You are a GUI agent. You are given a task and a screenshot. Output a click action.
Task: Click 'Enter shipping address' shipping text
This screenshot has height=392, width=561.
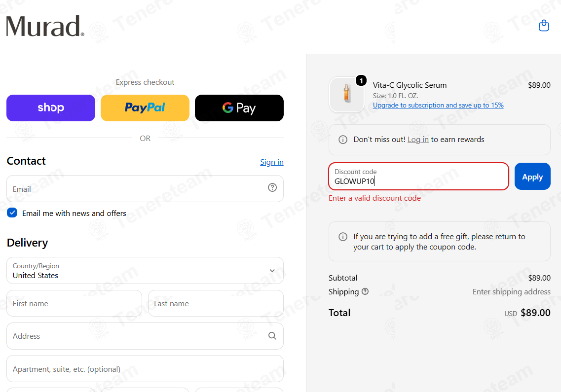tap(512, 292)
